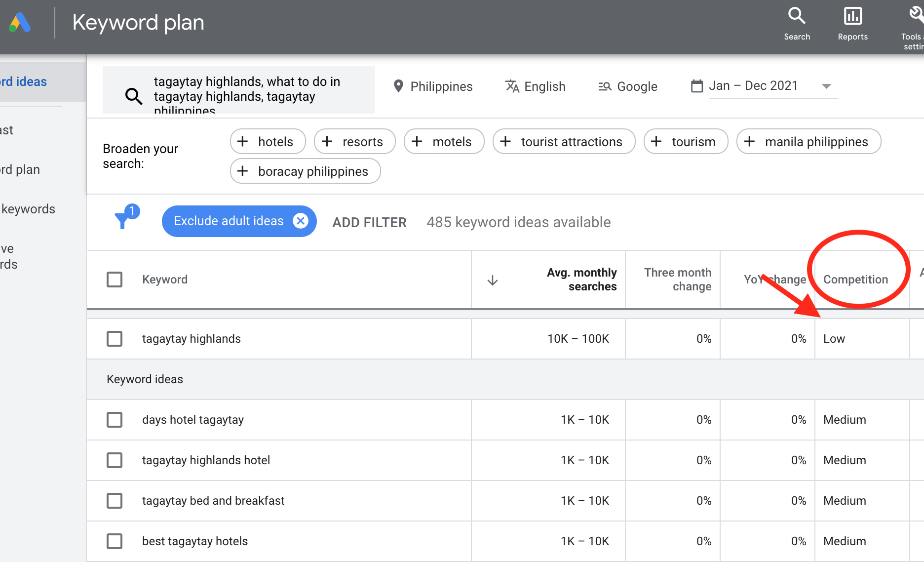This screenshot has width=924, height=562.
Task: Click the calendar icon for the date range
Action: pos(697,85)
